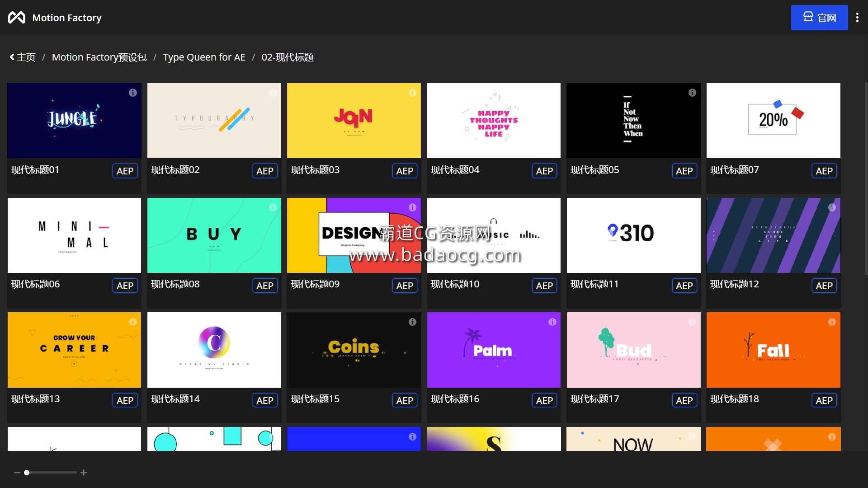The height and width of the screenshot is (488, 868).
Task: Click AEP badge for 现代标题04
Action: point(544,171)
